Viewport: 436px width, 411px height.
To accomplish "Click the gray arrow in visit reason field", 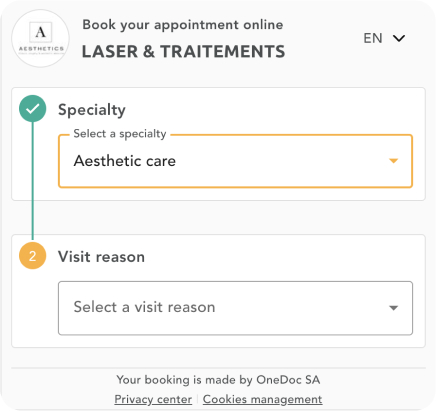I will tap(394, 308).
